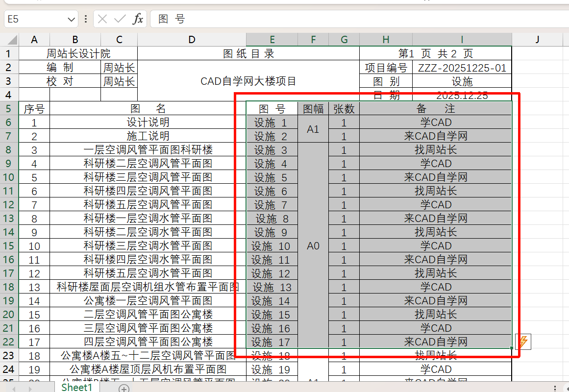The image size is (569, 392).
Task: Select row 10 header
Action: [9, 177]
